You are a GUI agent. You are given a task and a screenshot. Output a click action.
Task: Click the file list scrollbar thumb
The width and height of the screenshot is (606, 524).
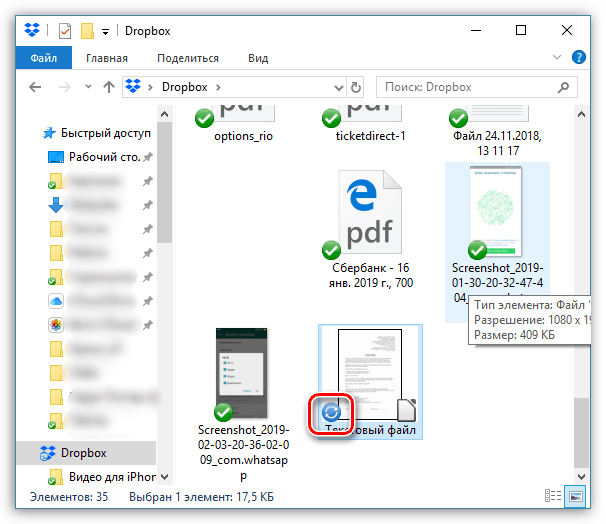point(581,433)
